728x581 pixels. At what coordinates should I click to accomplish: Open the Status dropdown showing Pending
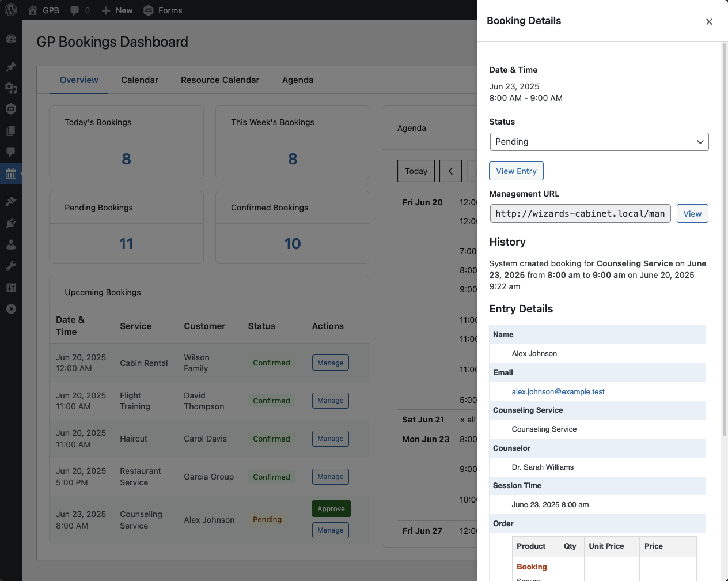click(599, 142)
